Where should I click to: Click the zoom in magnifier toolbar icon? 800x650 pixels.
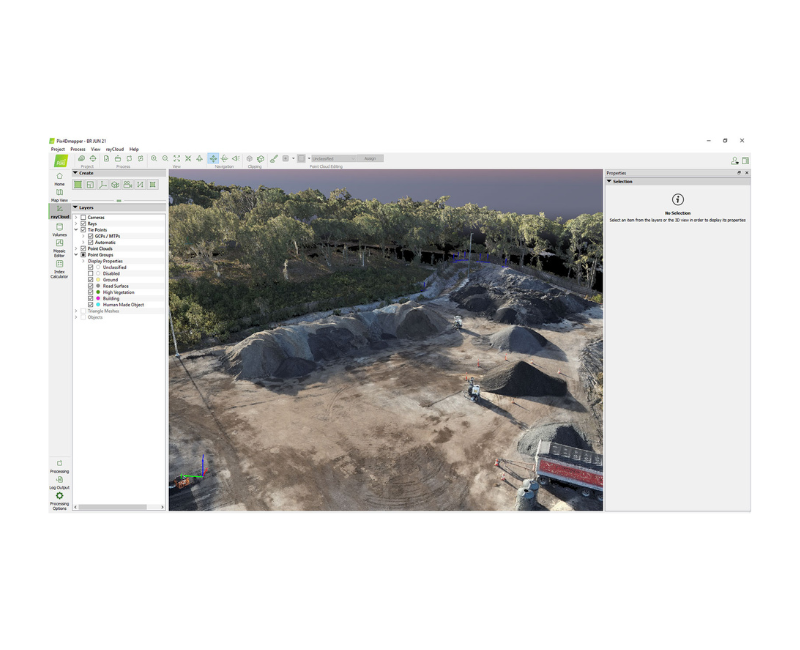[154, 159]
